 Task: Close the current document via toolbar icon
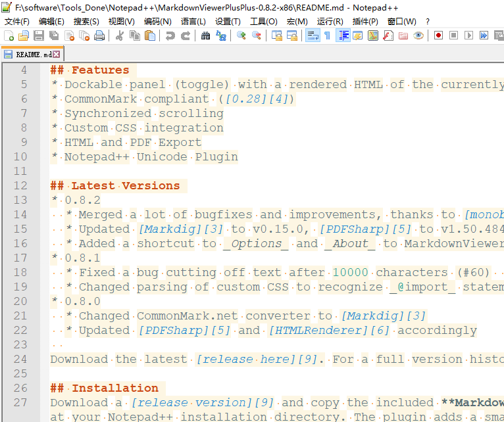pos(69,35)
